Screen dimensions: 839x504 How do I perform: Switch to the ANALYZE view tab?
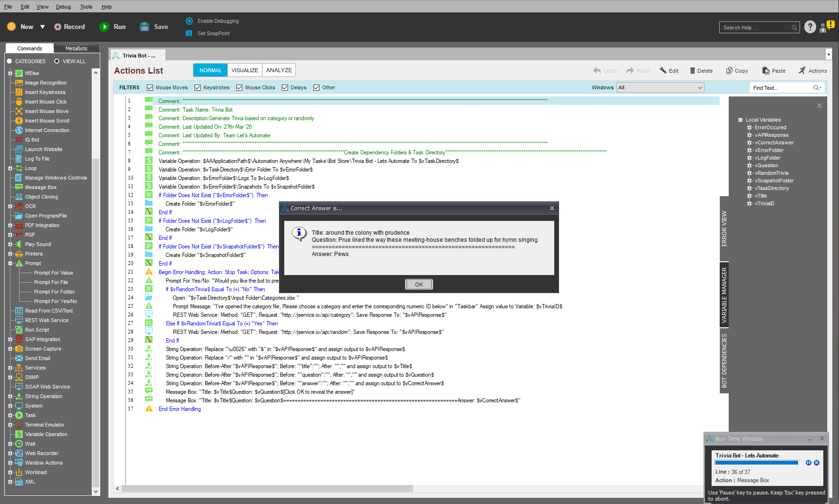tap(279, 70)
